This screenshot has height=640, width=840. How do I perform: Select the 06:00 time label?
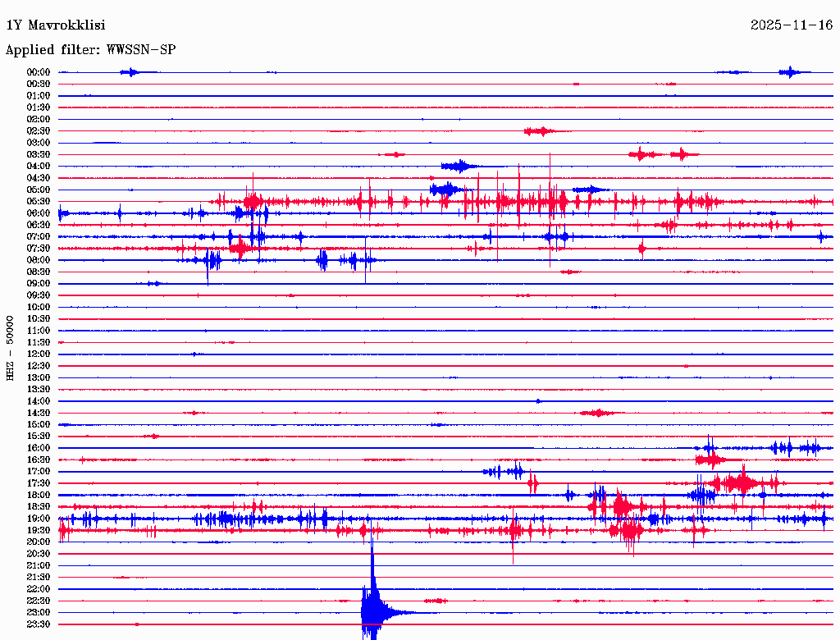point(39,213)
